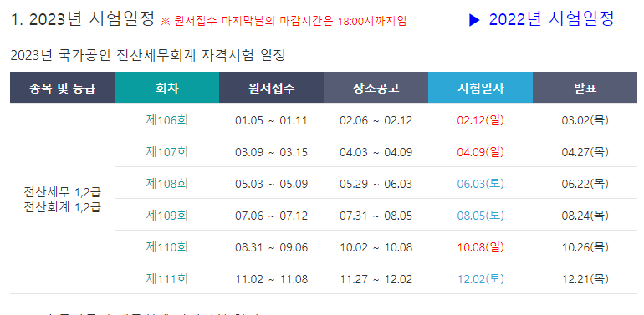The width and height of the screenshot is (644, 315).
Task: Click exam date 10.08(일)
Action: (481, 247)
